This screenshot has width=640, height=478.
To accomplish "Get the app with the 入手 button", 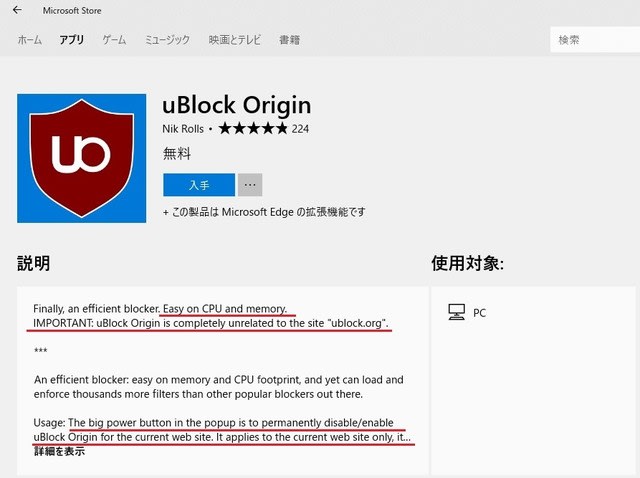I will pos(199,185).
